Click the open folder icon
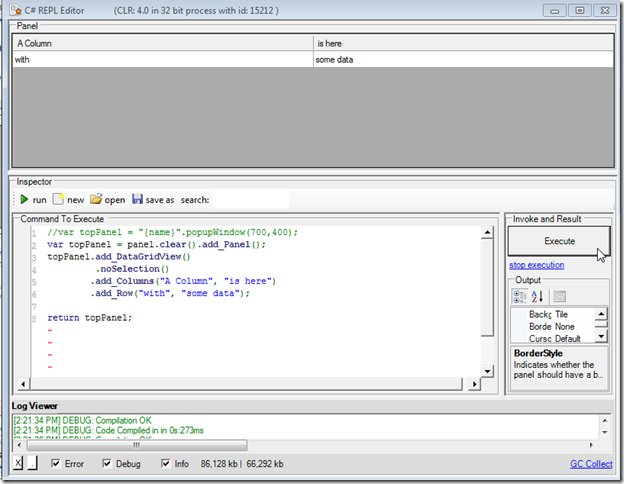This screenshot has width=624, height=484. coord(96,199)
